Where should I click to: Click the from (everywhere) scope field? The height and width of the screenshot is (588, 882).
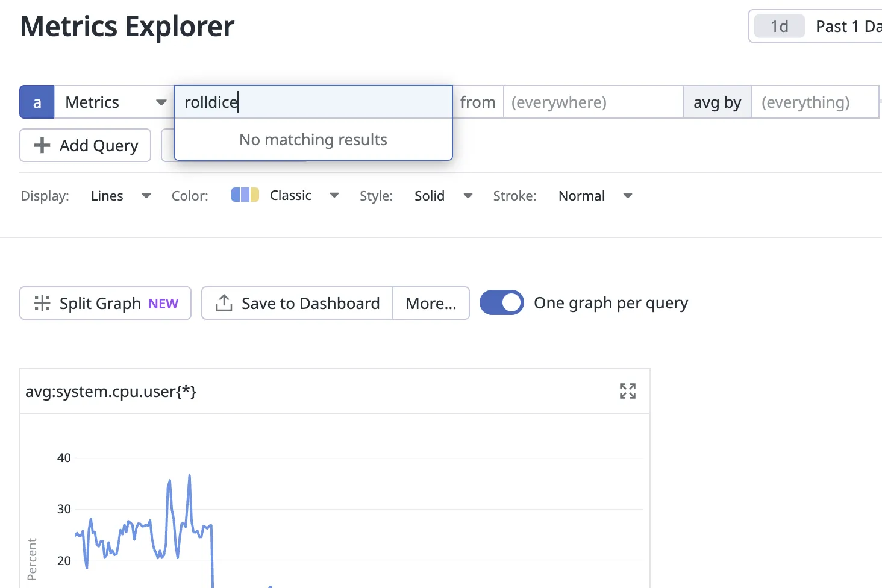(593, 102)
